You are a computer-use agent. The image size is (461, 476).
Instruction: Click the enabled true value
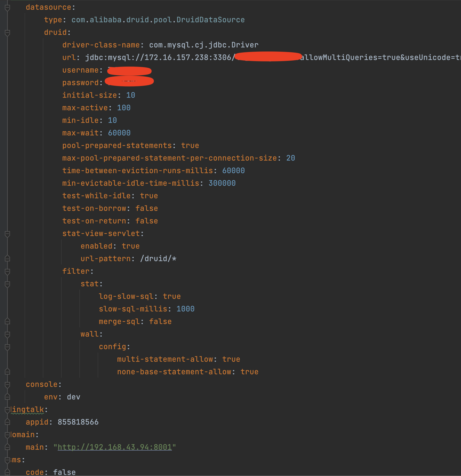coord(131,246)
